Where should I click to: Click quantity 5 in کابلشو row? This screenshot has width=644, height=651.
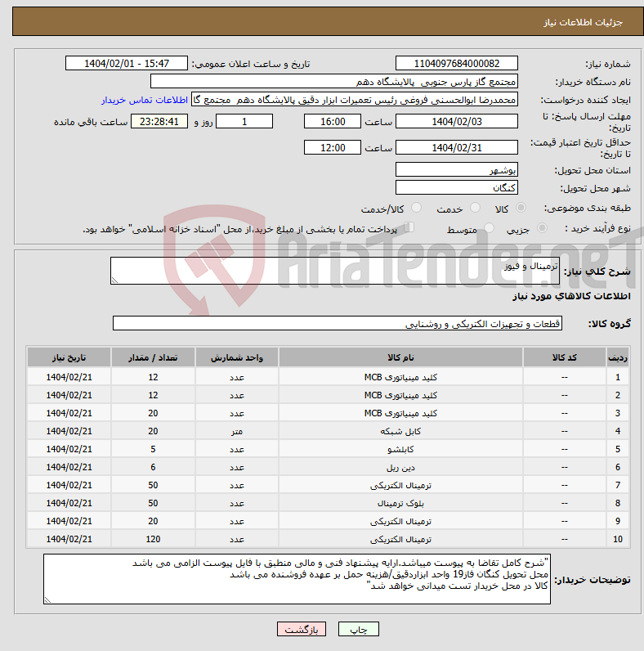pos(153,449)
